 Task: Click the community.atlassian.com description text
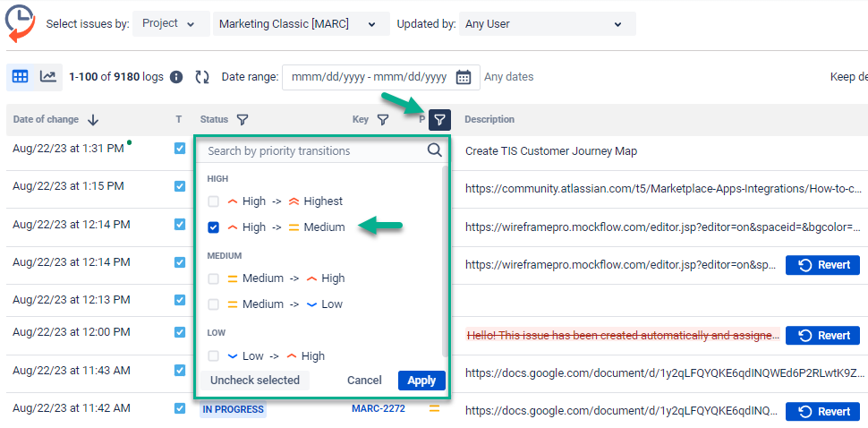(663, 189)
